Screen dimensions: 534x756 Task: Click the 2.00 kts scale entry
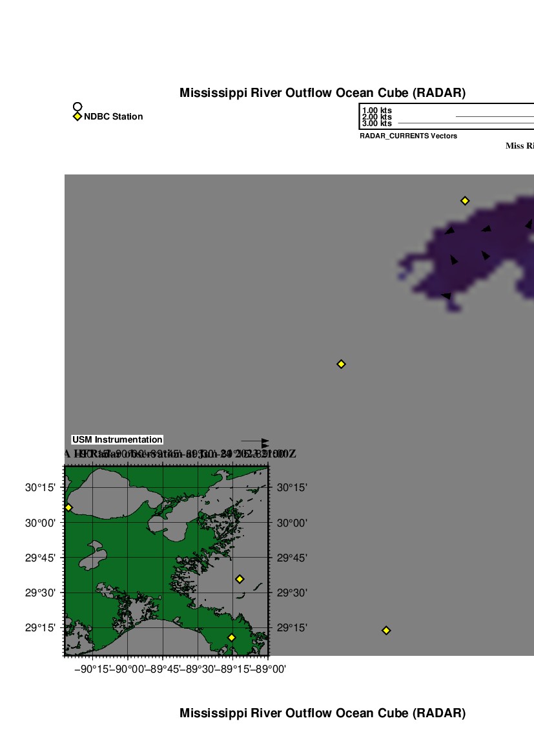tap(376, 117)
